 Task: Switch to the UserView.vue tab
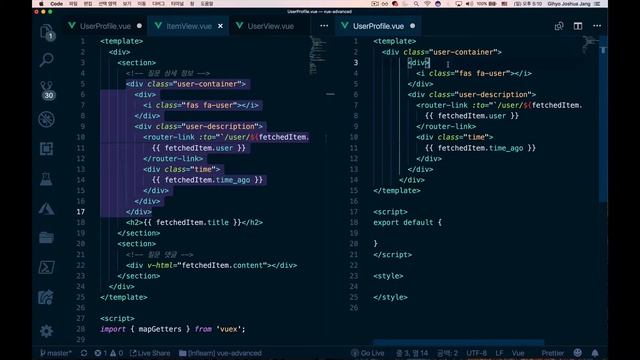tap(270, 26)
